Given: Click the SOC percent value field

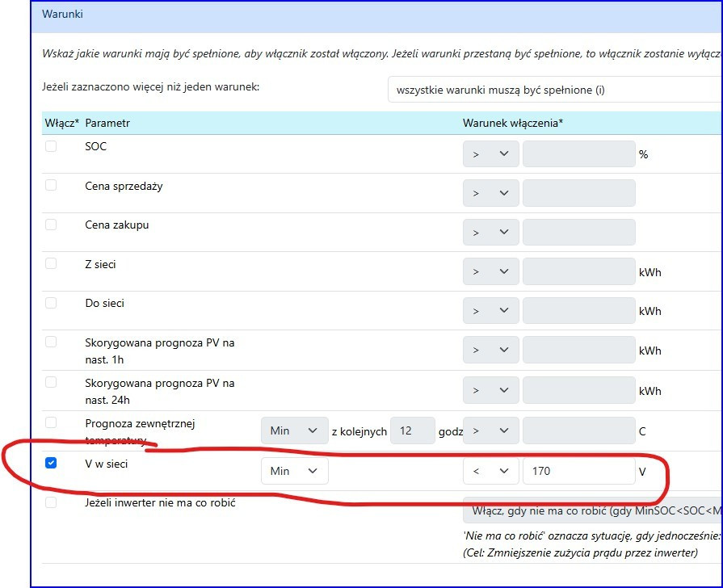Looking at the screenshot, I should click(x=578, y=154).
